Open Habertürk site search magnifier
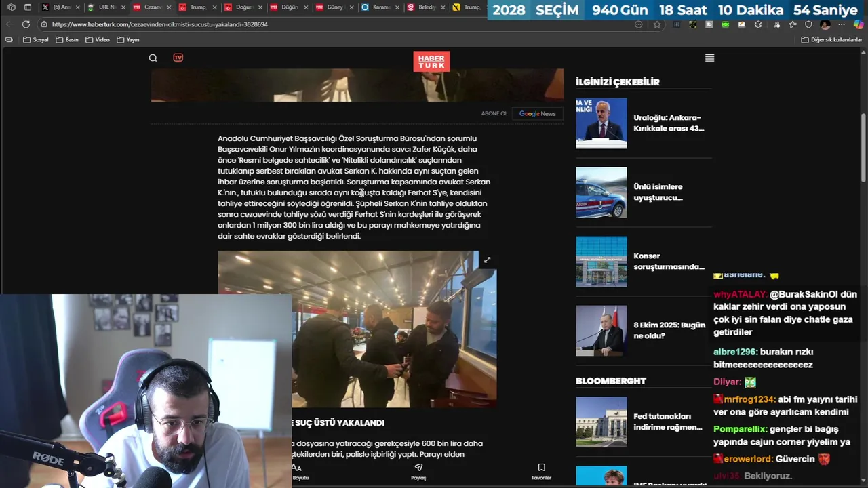Viewport: 868px width, 488px height. 153,58
